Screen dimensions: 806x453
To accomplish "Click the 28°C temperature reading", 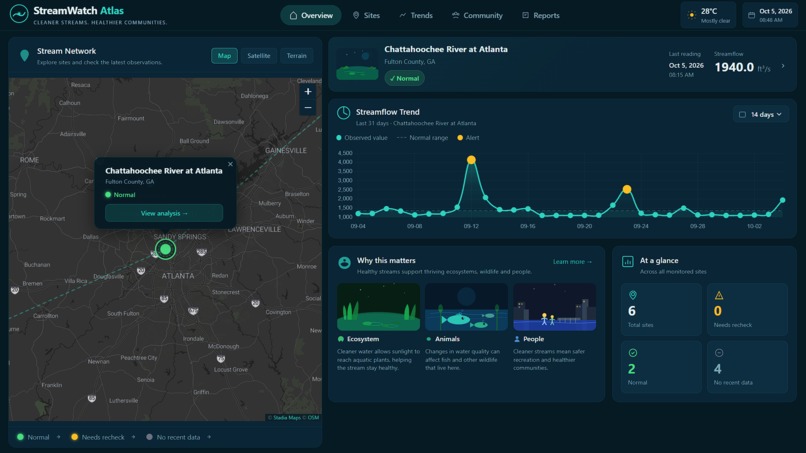I will pos(709,11).
